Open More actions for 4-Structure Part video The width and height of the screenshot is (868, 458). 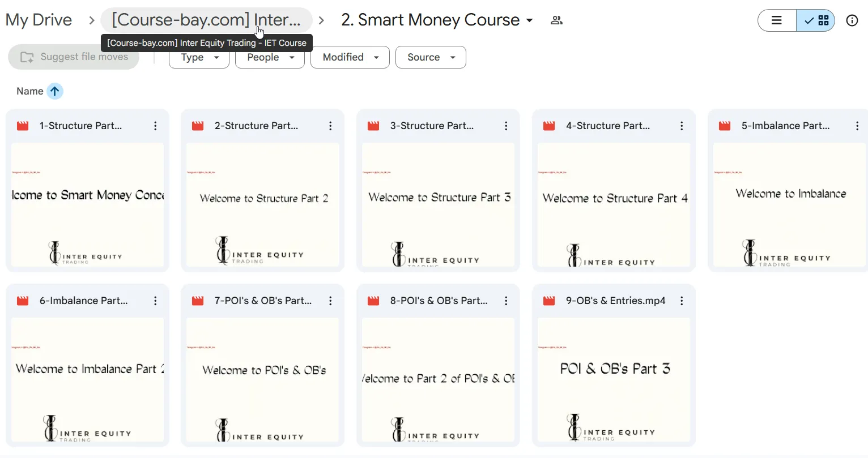682,126
